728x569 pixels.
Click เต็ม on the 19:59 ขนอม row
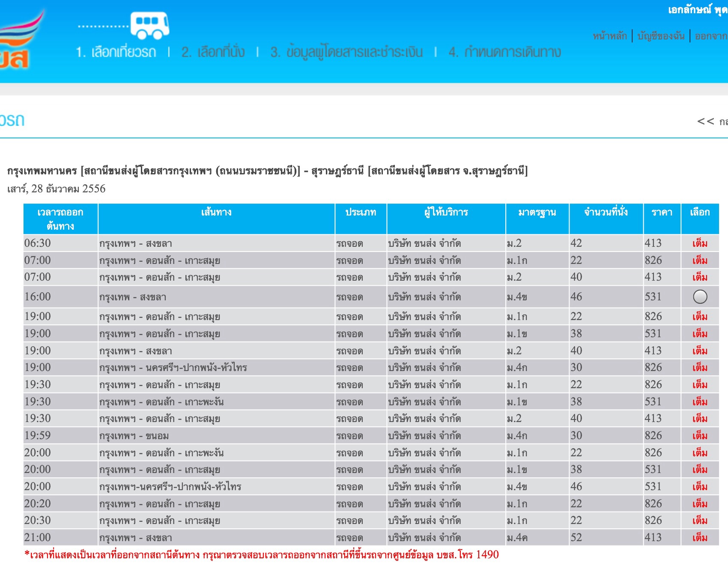pyautogui.click(x=700, y=436)
